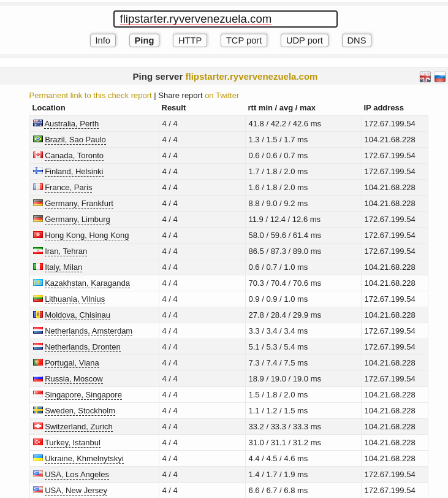This screenshot has height=498, width=448.
Task: Click the rtt min / avg / max header
Action: [282, 108]
